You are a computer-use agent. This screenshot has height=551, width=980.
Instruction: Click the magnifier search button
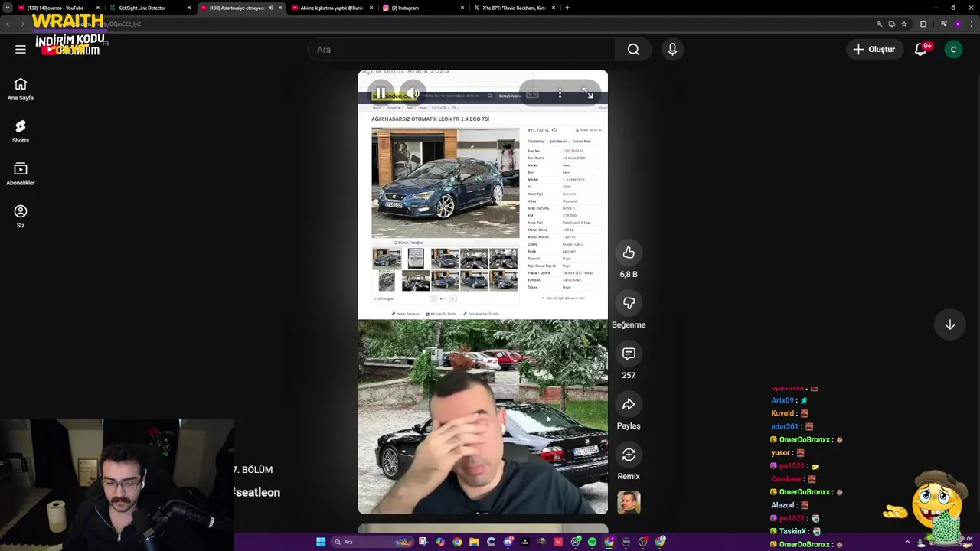633,50
